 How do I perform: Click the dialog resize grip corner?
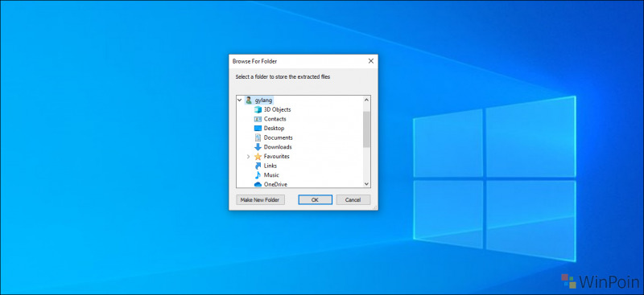coord(375,208)
